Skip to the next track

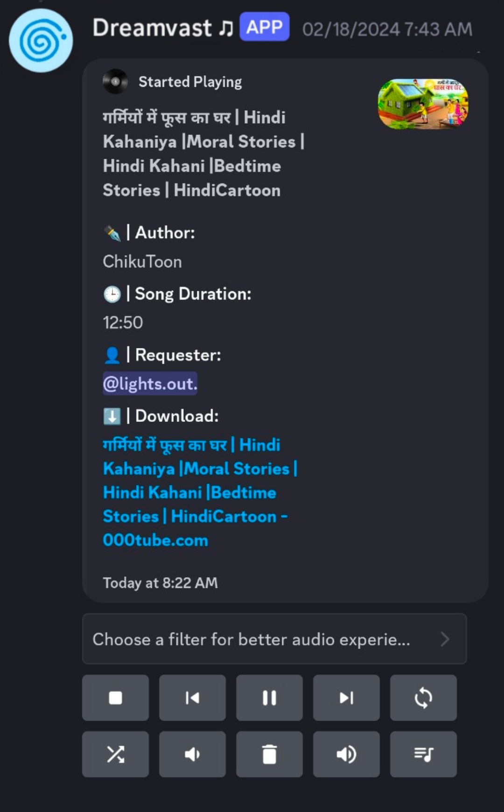click(346, 698)
